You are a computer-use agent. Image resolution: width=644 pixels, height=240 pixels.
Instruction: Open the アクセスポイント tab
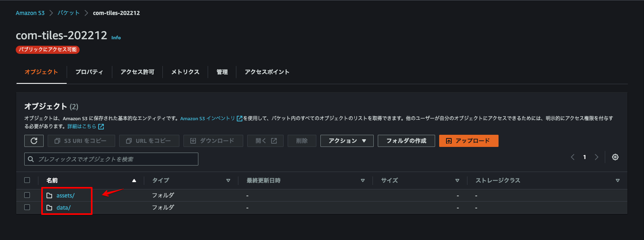267,72
